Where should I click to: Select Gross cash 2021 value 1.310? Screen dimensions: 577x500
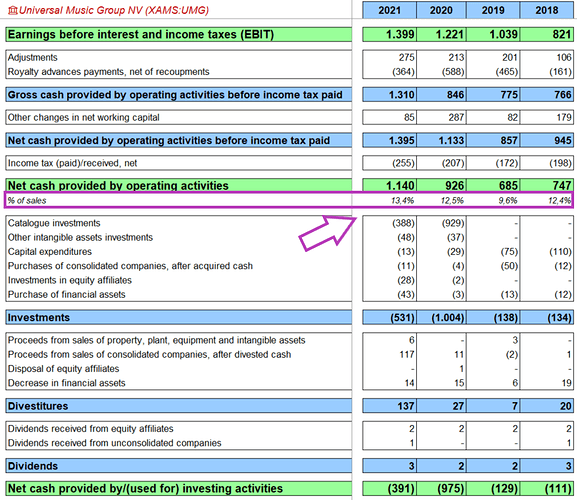[401, 95]
